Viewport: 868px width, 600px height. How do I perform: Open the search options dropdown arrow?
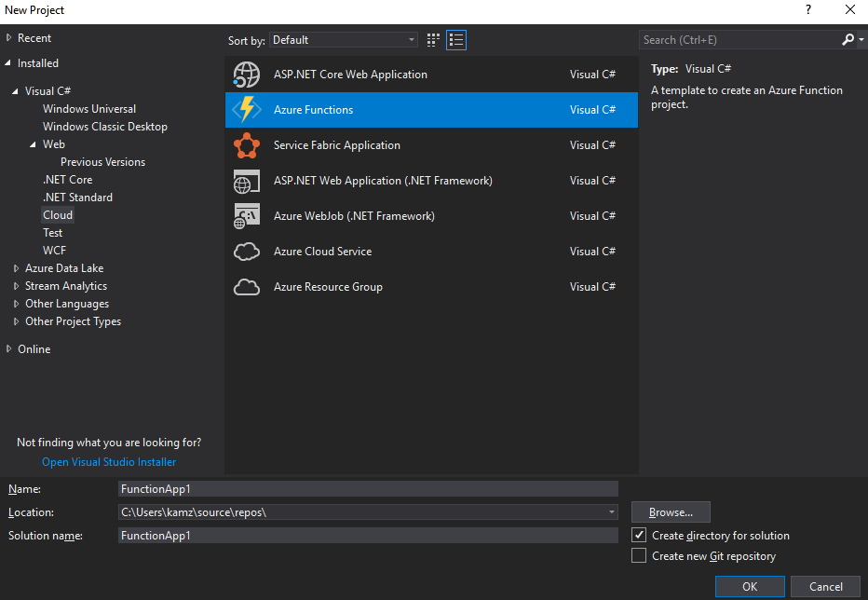coord(861,40)
